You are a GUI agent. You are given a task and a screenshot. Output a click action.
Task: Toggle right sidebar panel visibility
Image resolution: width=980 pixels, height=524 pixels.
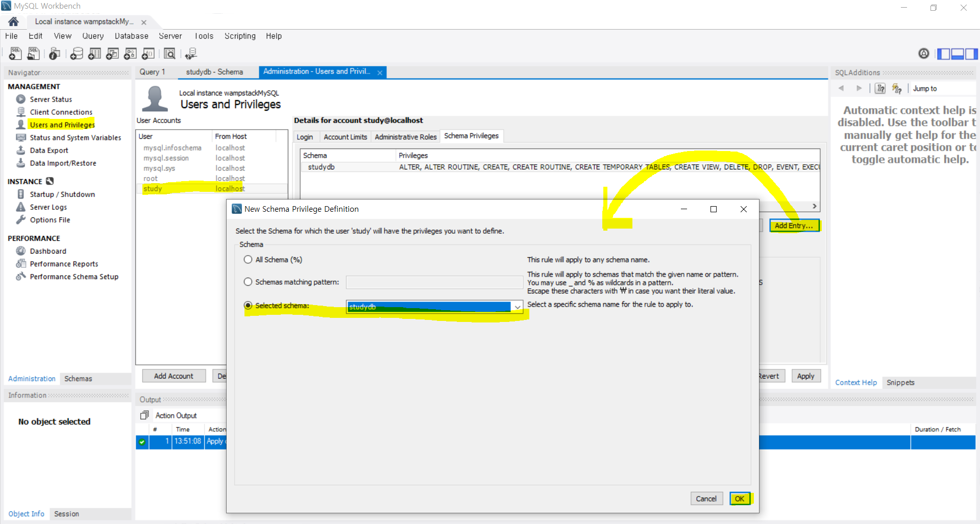tap(971, 54)
